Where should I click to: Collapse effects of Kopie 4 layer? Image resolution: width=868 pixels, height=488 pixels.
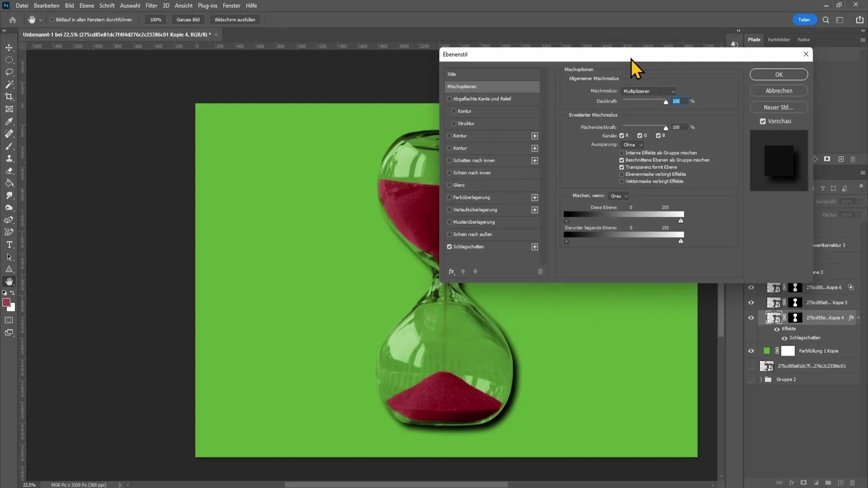click(x=859, y=318)
